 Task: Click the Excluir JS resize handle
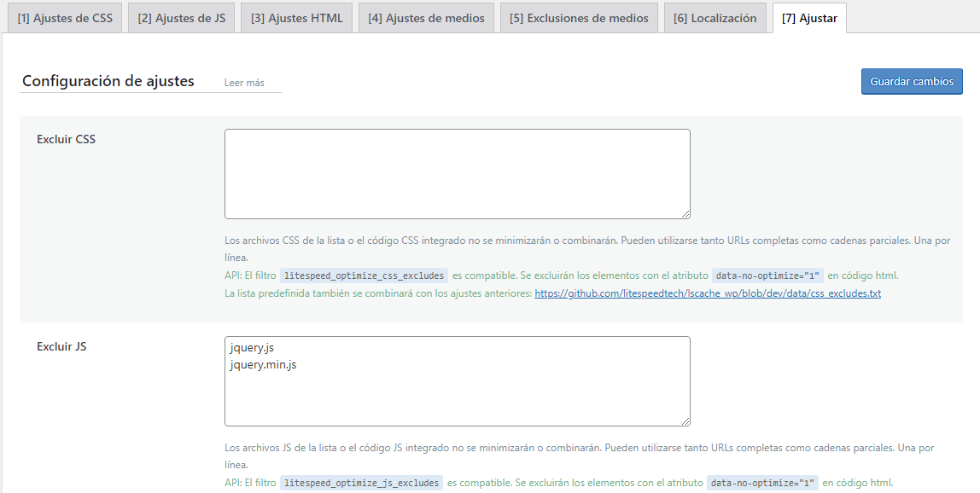click(x=687, y=421)
